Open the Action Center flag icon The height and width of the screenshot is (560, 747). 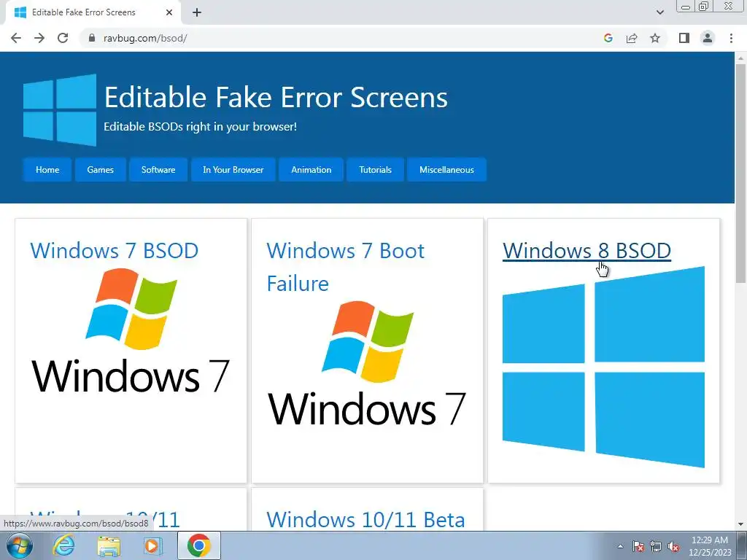[638, 546]
